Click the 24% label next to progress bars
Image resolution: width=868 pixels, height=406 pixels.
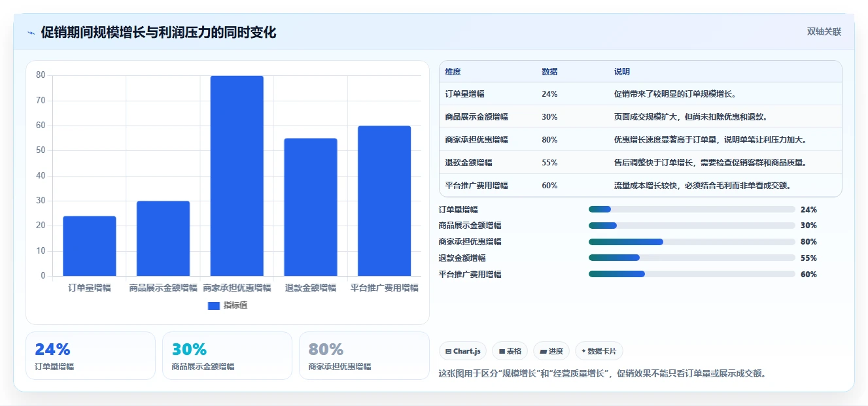point(808,210)
